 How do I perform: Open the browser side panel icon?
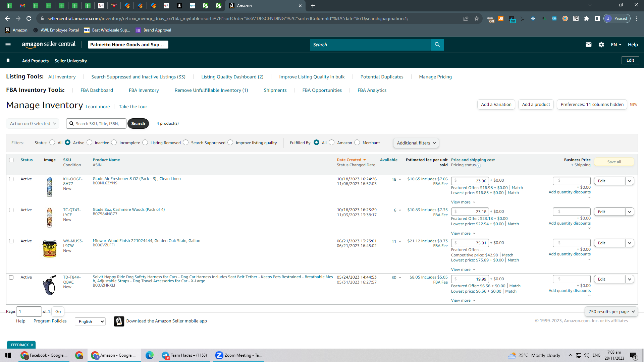pyautogui.click(x=597, y=18)
